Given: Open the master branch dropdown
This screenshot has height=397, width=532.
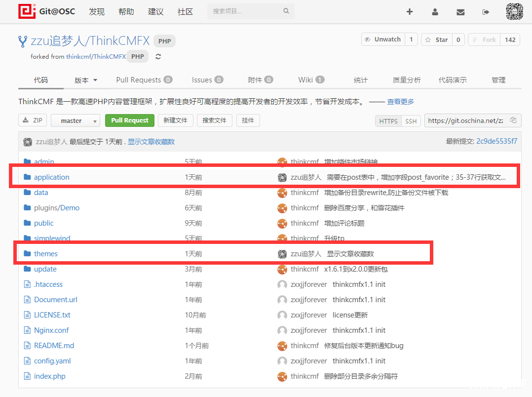Looking at the screenshot, I should [76, 120].
